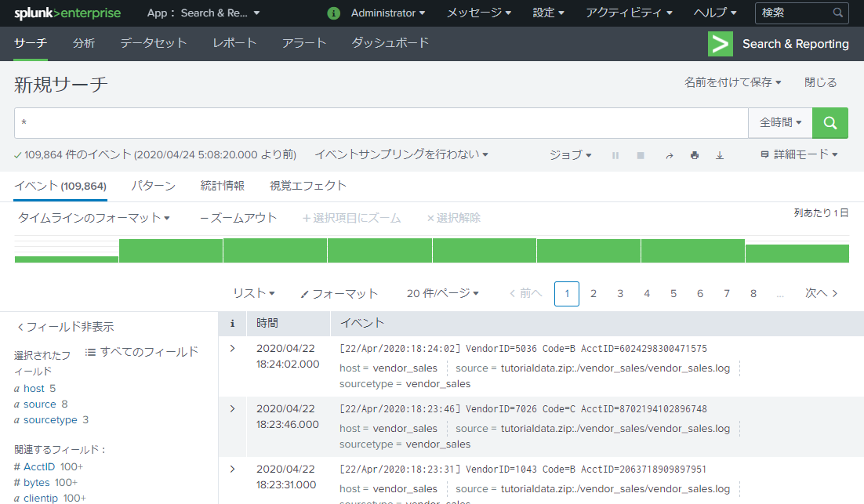Screen dimensions: 864x504
Task: Go to results page 4
Action: click(647, 293)
